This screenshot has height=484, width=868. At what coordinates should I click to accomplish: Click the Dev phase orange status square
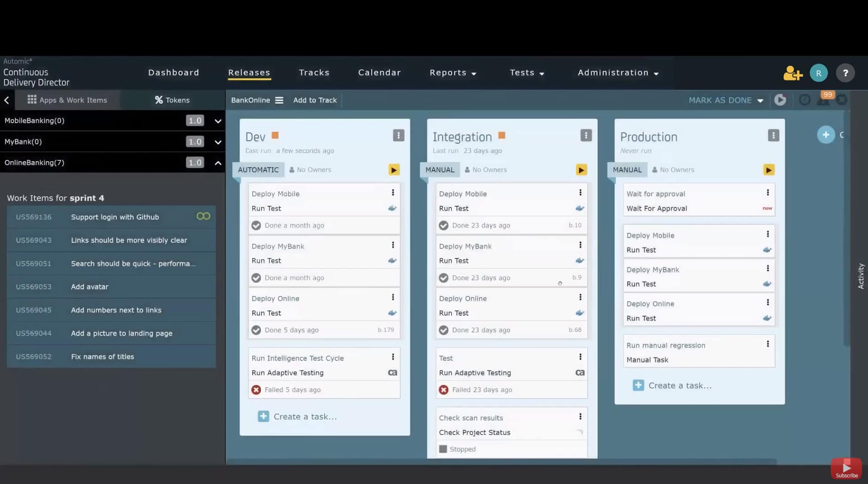coord(275,135)
